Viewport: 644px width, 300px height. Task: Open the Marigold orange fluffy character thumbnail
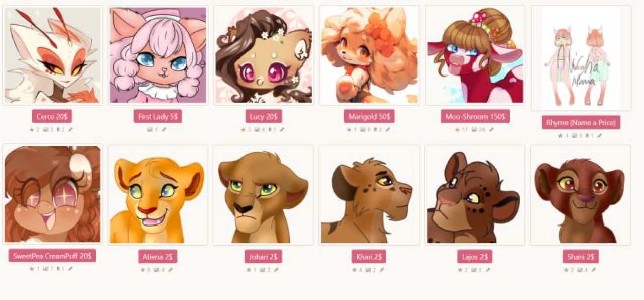click(369, 55)
